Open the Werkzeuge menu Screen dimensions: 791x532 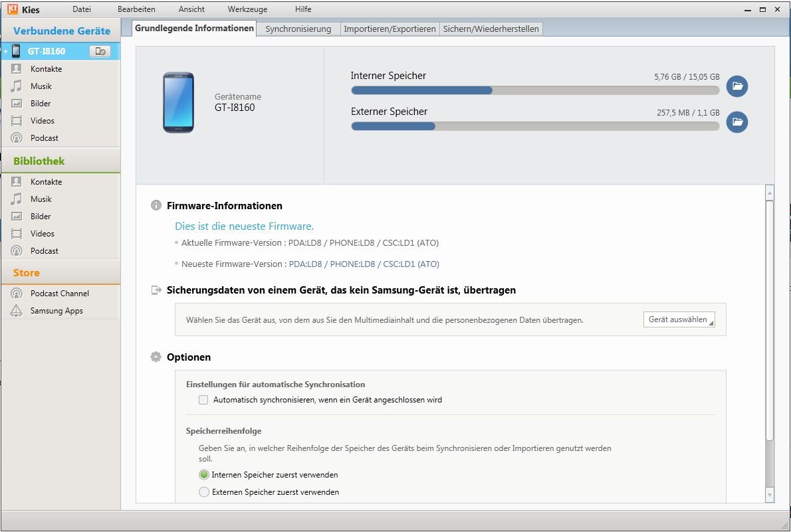[248, 9]
